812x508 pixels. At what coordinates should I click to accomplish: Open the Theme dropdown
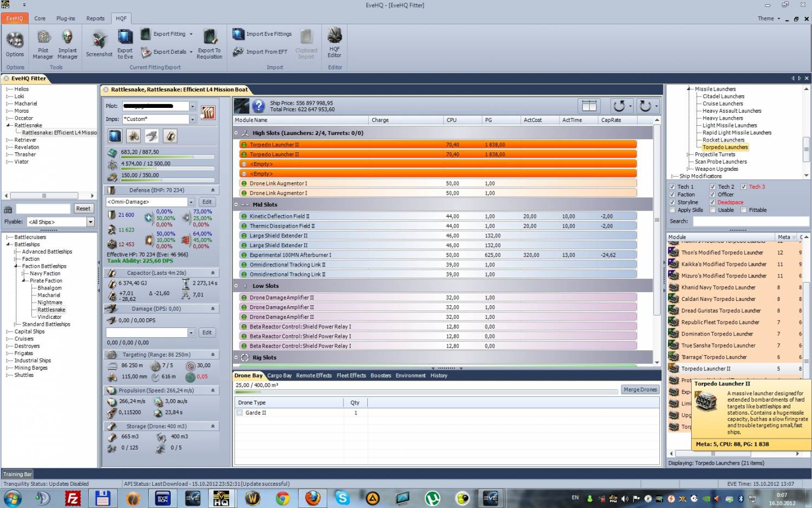(x=769, y=18)
